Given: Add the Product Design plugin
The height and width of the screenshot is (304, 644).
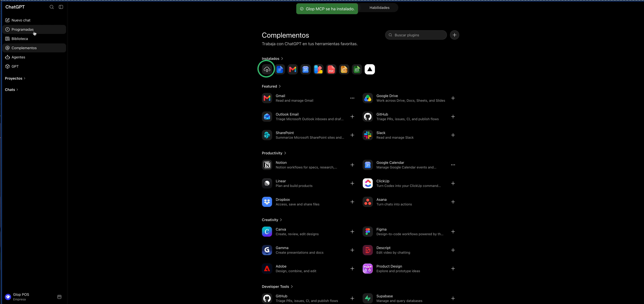Looking at the screenshot, I should pyautogui.click(x=453, y=269).
